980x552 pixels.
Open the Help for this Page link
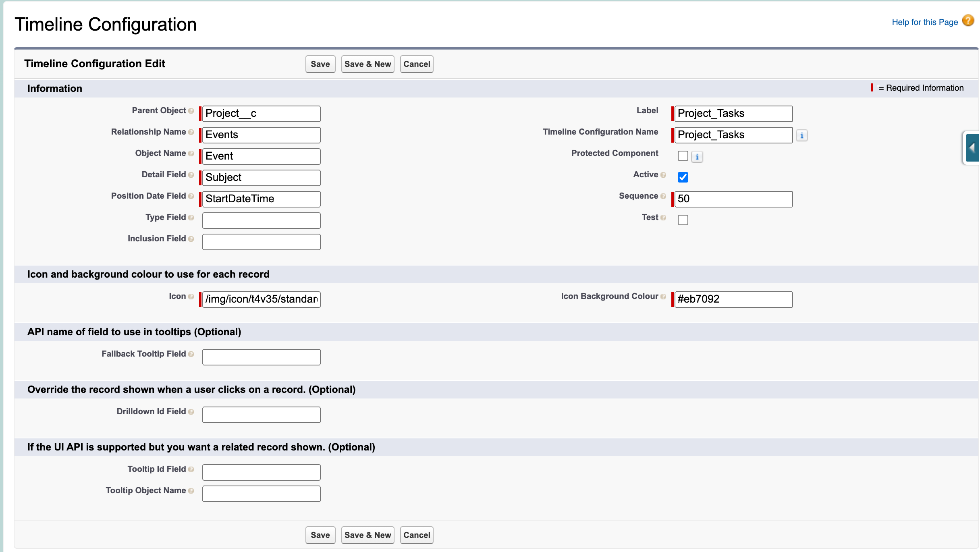pyautogui.click(x=924, y=22)
